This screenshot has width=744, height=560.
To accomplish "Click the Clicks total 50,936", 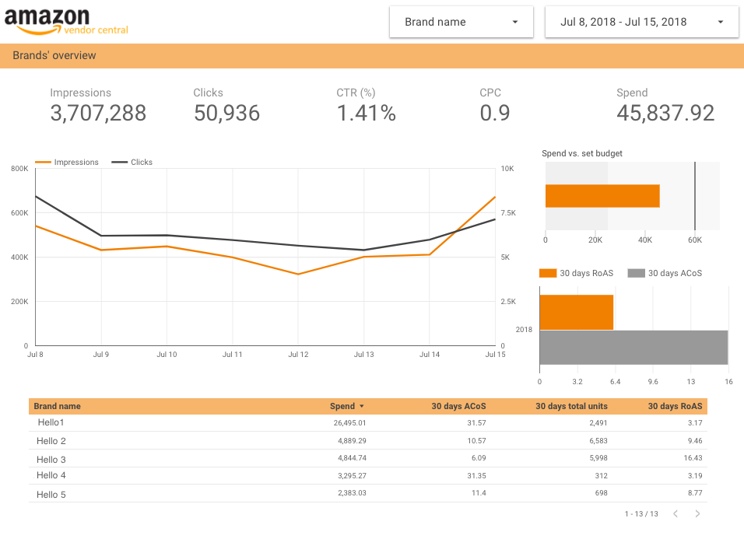I will 226,114.
